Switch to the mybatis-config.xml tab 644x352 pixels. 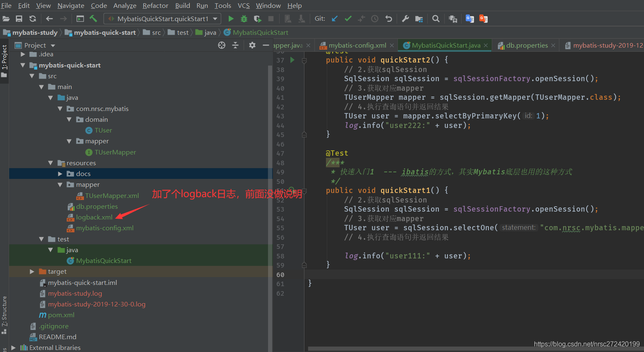357,45
